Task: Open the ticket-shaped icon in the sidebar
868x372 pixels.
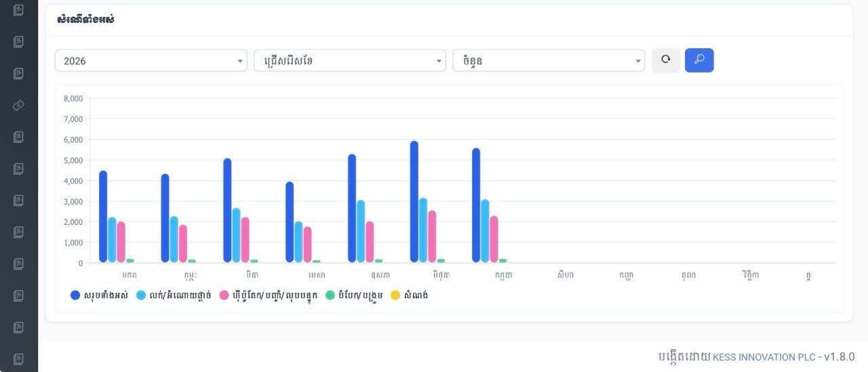Action: point(19,105)
